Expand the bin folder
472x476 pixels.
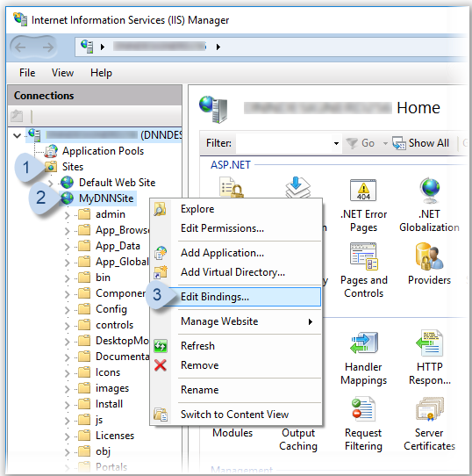(67, 278)
